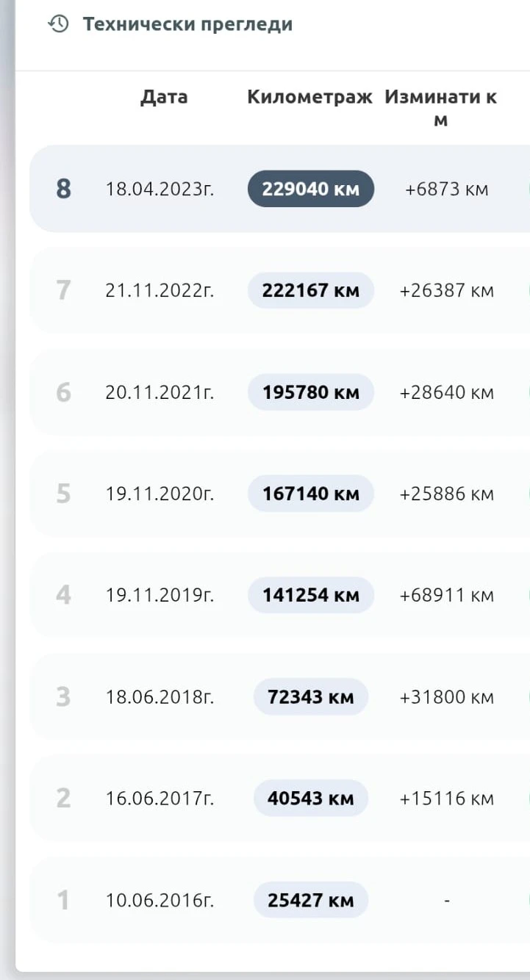Select the 141254 км mileage badge

(x=310, y=595)
